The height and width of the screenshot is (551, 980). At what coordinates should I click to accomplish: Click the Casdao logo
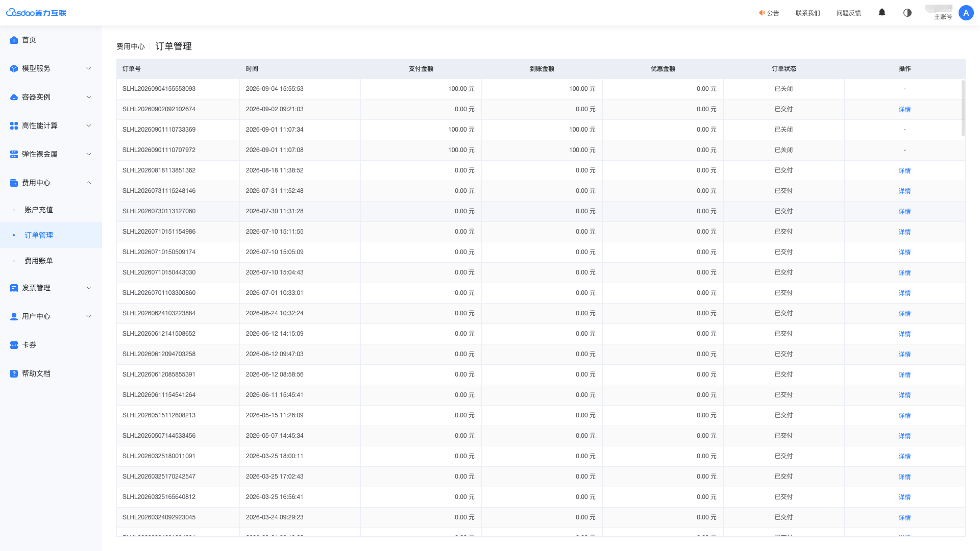36,13
